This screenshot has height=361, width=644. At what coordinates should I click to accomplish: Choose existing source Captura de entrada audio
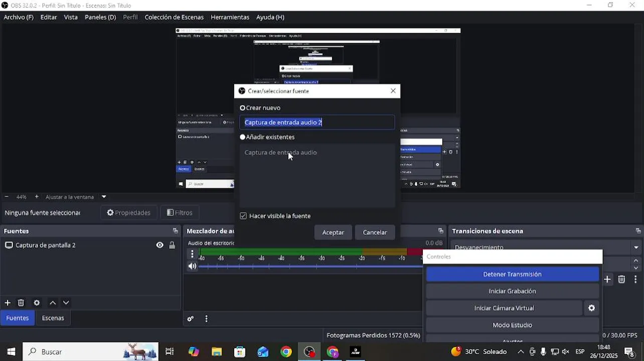280,152
